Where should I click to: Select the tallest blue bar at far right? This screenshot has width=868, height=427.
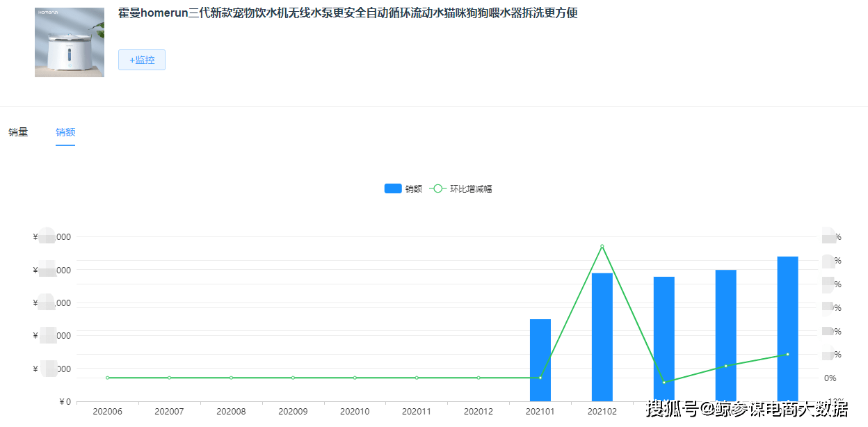click(787, 328)
